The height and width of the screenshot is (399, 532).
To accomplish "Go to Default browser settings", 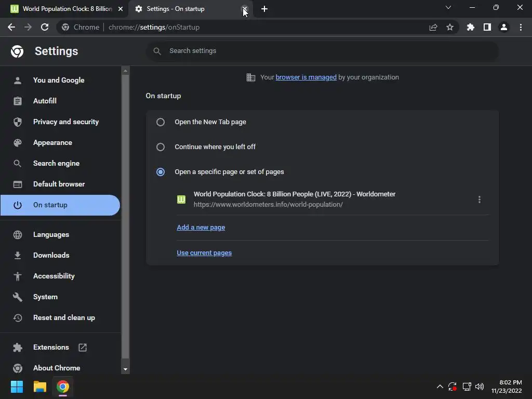I will 60,184.
